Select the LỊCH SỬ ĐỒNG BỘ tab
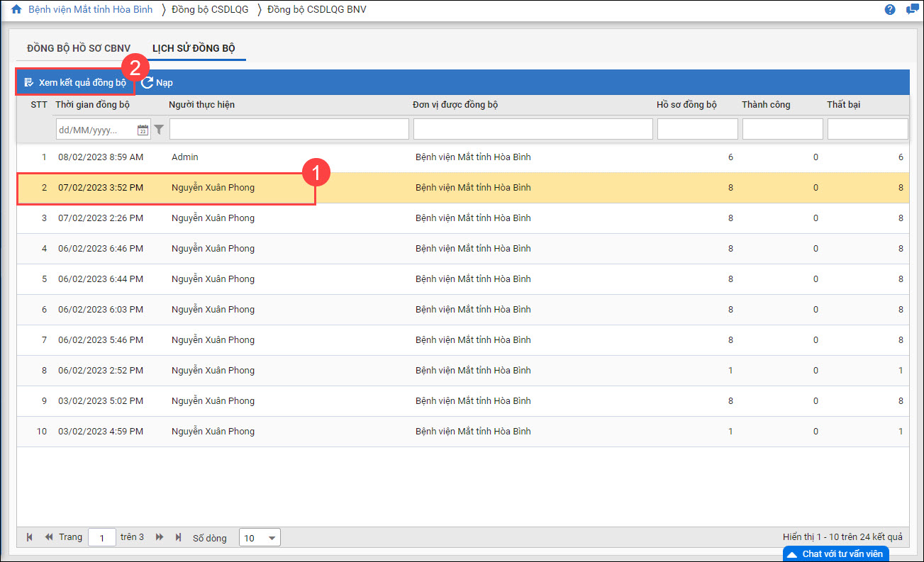This screenshot has width=924, height=562. point(194,48)
